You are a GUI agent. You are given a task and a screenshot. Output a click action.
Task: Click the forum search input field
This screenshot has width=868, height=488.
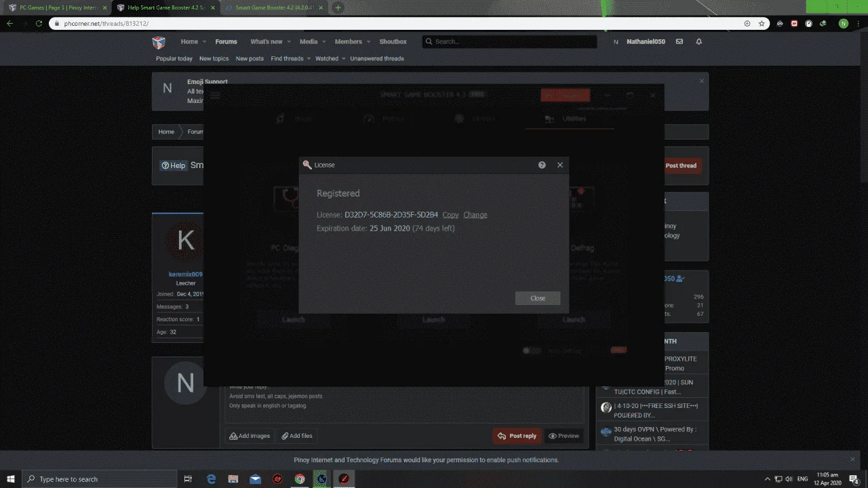(509, 42)
